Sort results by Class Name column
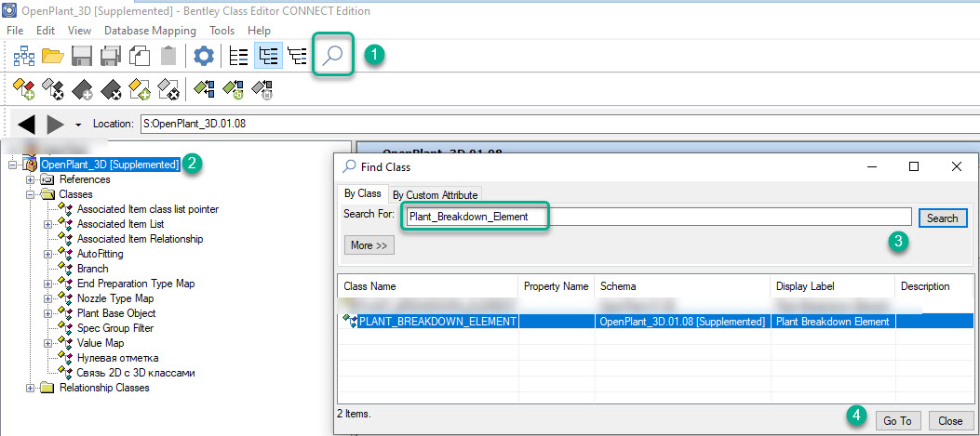980x436 pixels. (428, 286)
